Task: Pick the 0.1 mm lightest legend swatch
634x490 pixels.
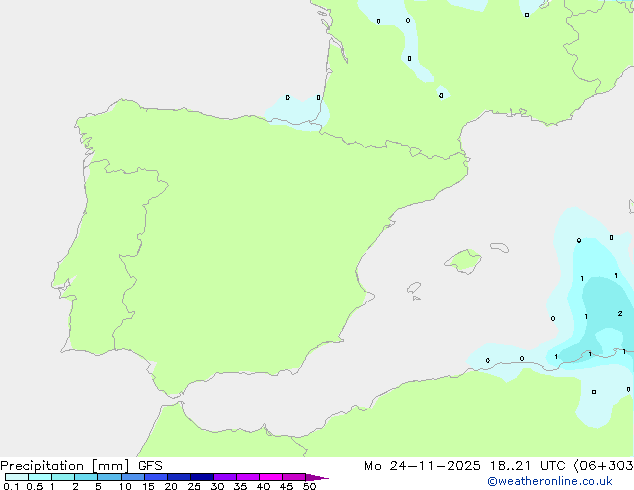Action: coord(16,478)
